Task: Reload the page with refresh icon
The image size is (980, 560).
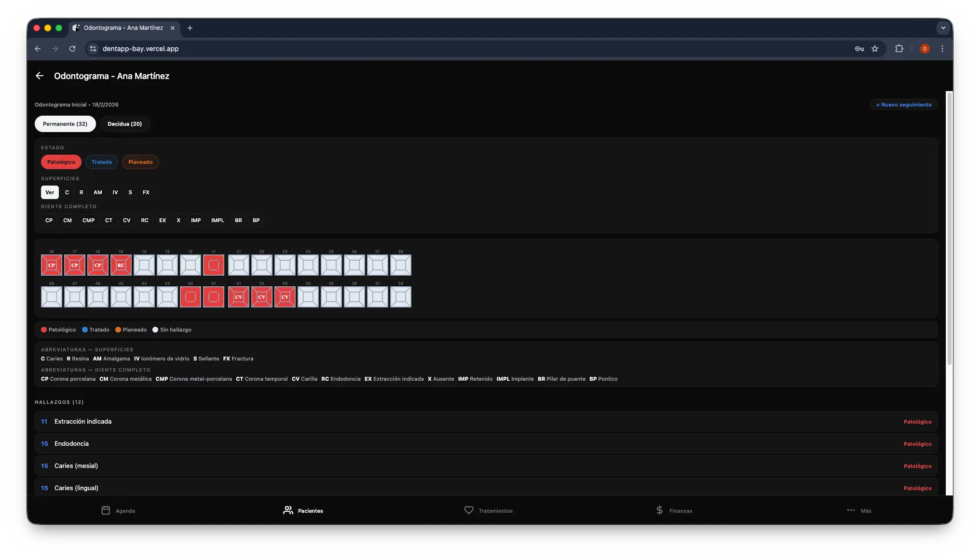Action: (x=72, y=49)
